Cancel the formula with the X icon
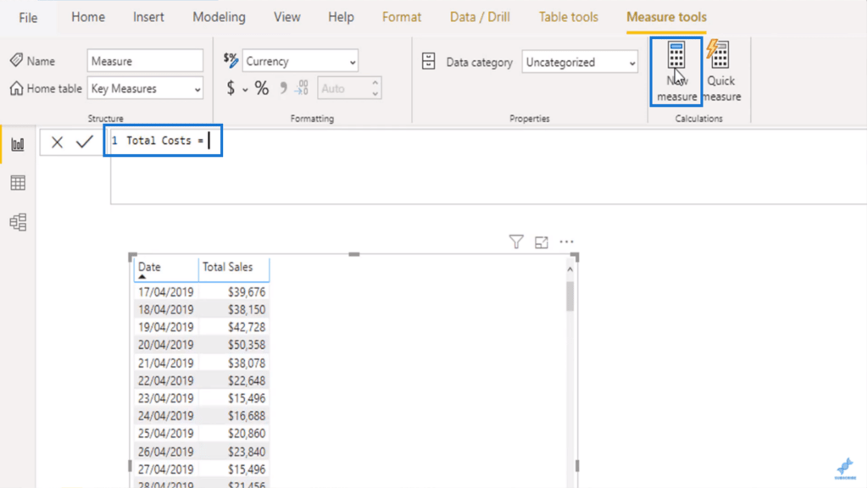Screen dimensions: 868x488 point(57,142)
